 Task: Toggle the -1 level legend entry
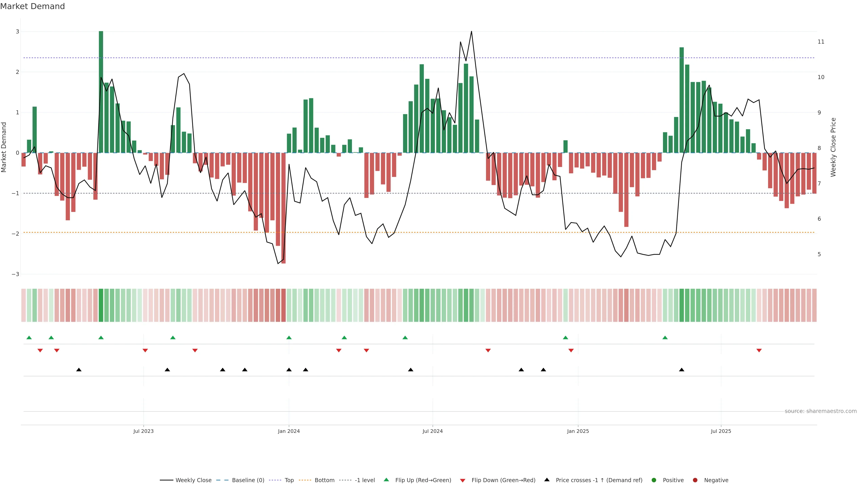pos(365,480)
